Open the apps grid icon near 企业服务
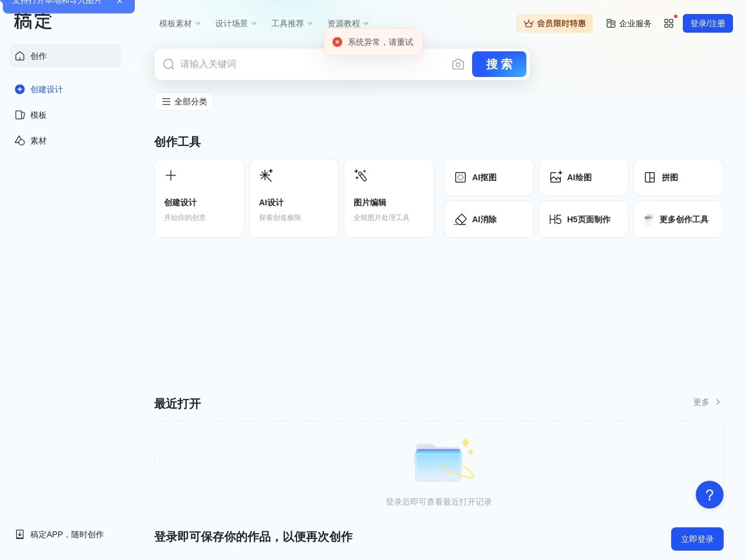Screen dimensions: 747x560 click(669, 23)
